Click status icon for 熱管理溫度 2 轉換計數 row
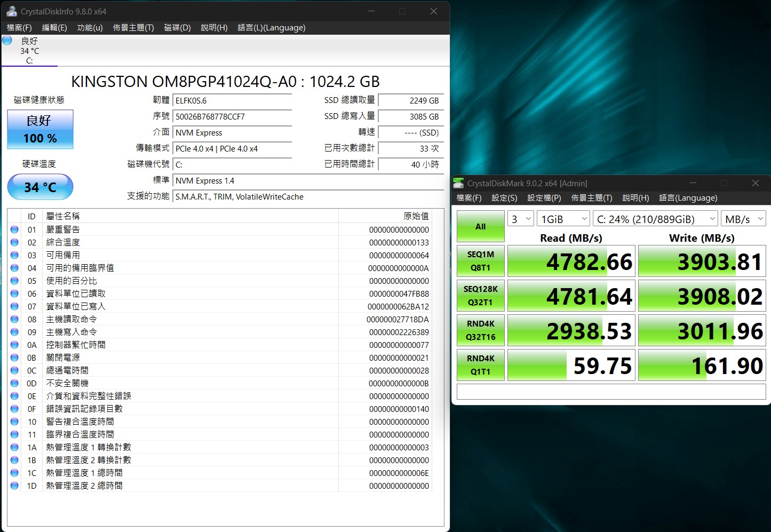This screenshot has height=532, width=771. 14,460
